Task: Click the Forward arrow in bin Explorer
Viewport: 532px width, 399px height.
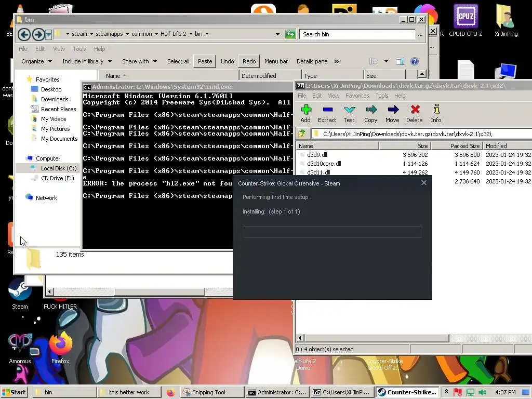Action: click(38, 34)
